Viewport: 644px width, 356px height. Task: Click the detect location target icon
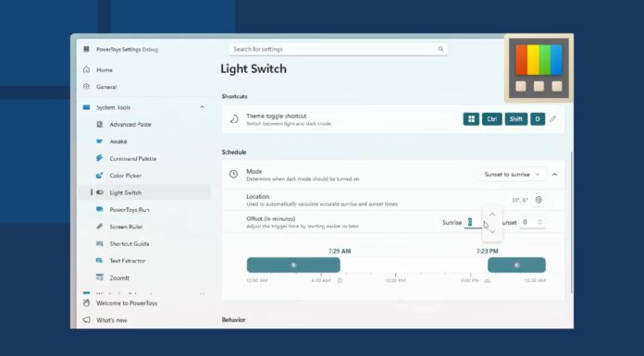coord(539,200)
